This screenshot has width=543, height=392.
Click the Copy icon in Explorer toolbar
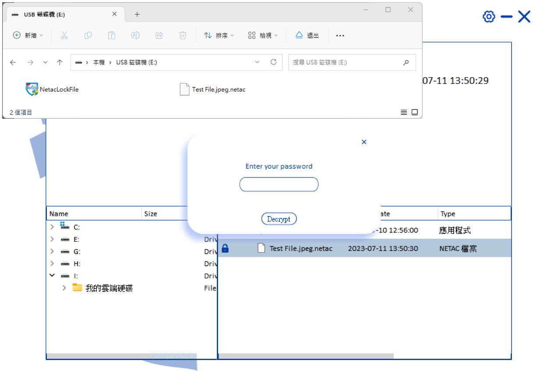(88, 35)
